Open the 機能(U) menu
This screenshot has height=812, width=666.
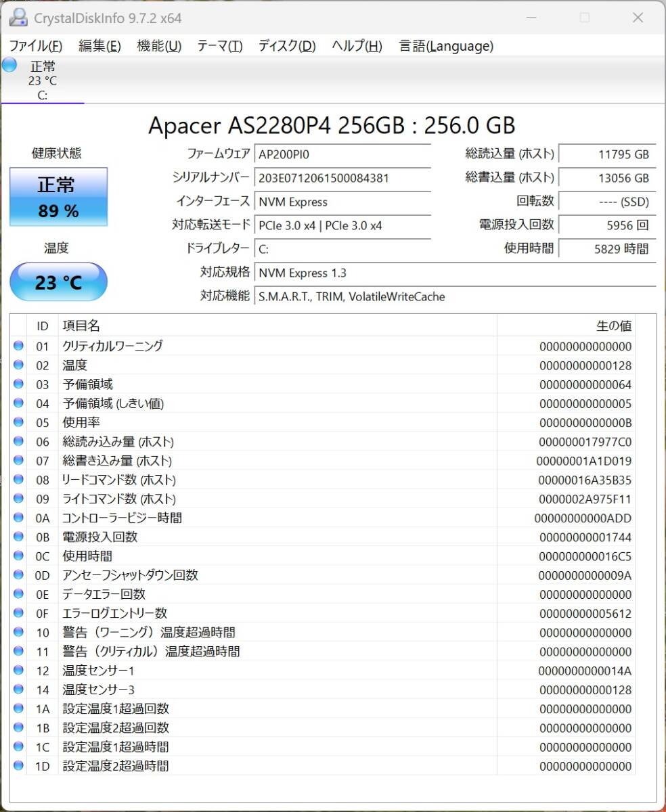(159, 46)
